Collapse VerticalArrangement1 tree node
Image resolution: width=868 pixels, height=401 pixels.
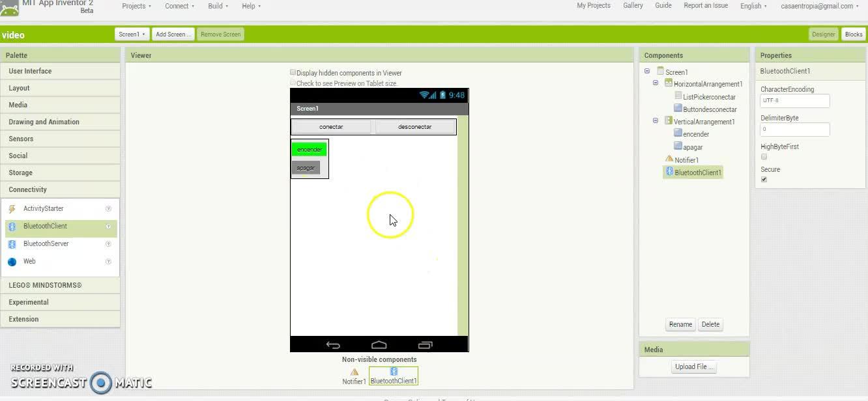click(656, 120)
